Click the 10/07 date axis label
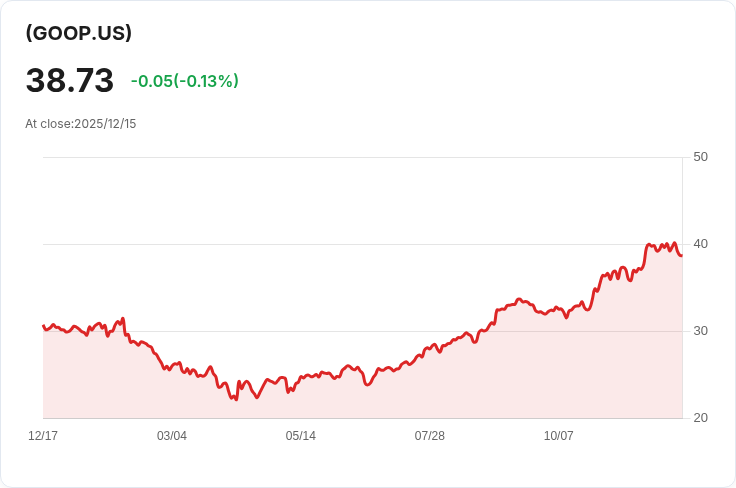Viewport: 736px width, 488px height. coord(559,436)
